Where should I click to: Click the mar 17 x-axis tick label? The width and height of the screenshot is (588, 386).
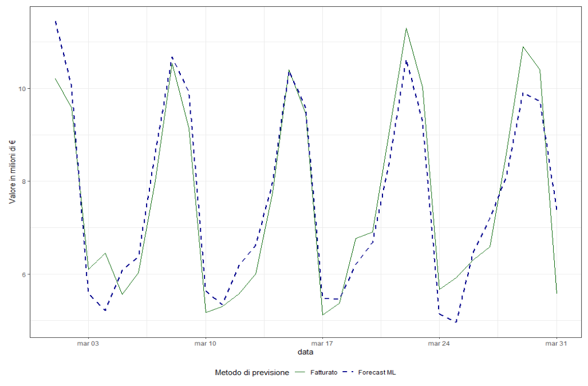322,344
